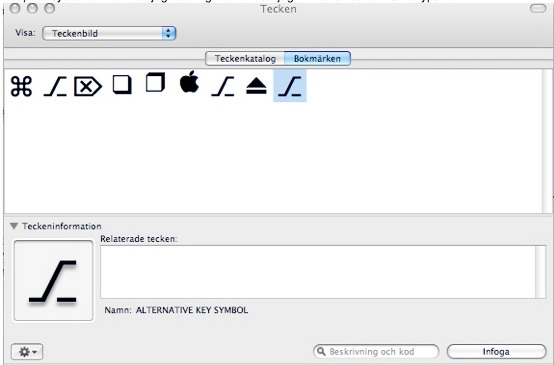Viewport: 554px width, 365px height.
Task: Select the option key symbol after Command
Action: click(x=55, y=87)
